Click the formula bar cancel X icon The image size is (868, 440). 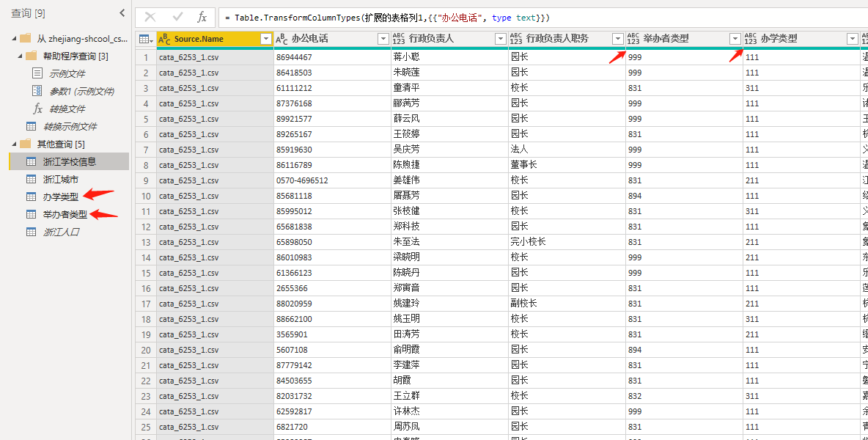150,17
